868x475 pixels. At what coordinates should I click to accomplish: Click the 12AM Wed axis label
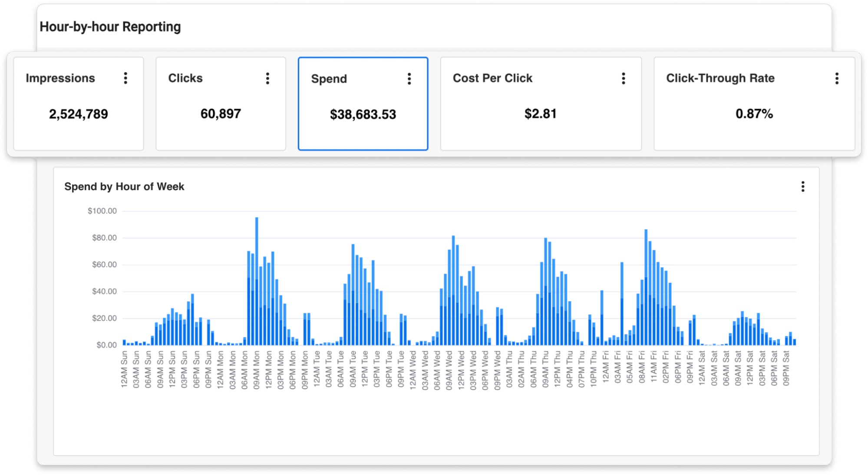[413, 370]
